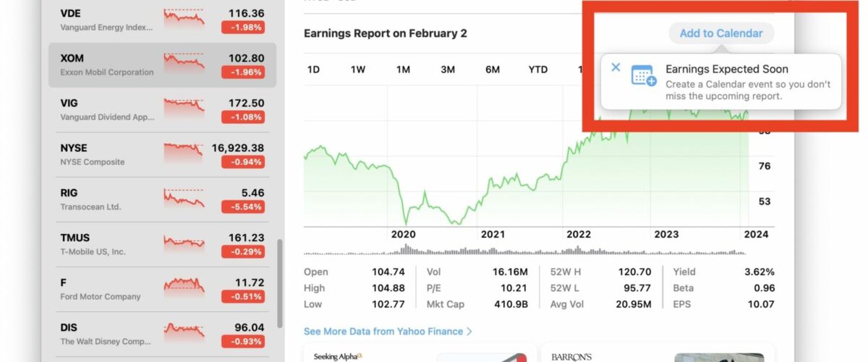Switch chart to 1M range

(x=403, y=70)
